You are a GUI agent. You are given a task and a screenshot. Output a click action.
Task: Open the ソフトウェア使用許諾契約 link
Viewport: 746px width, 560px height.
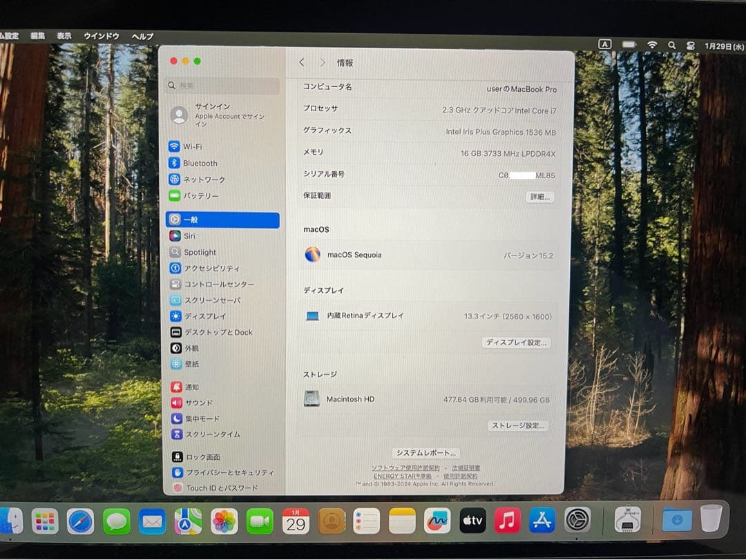(405, 468)
